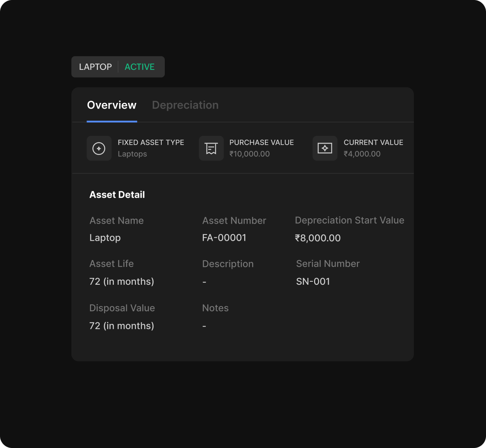The image size is (486, 448).
Task: Click the Purchase Value receipt icon
Action: coord(211,148)
